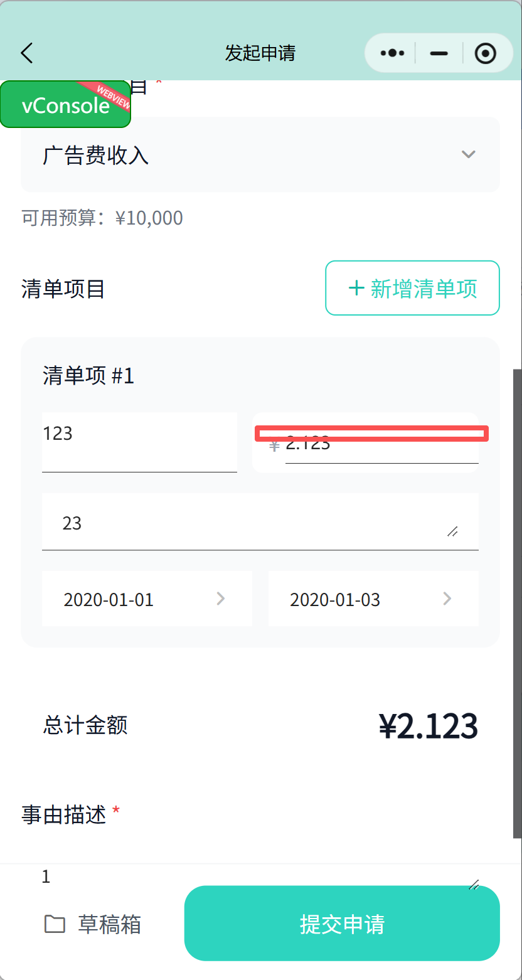Tap the 23 description textarea
Image resolution: width=522 pixels, height=980 pixels.
click(260, 523)
